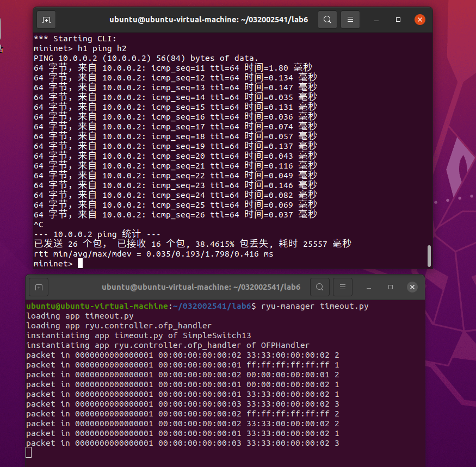Open hamburger menu of bottom terminal
The image size is (476, 467).
click(342, 287)
